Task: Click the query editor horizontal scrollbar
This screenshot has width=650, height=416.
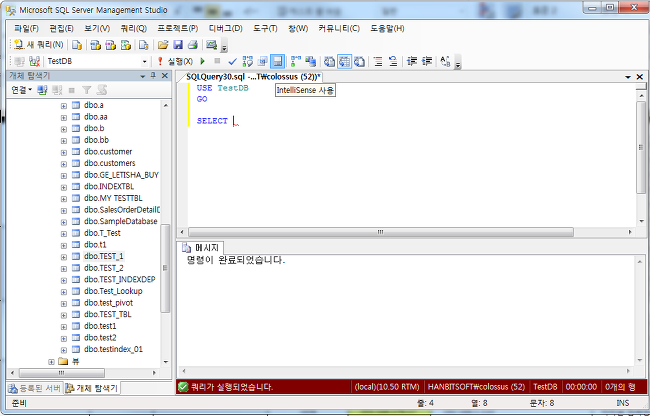Action: coord(381,232)
